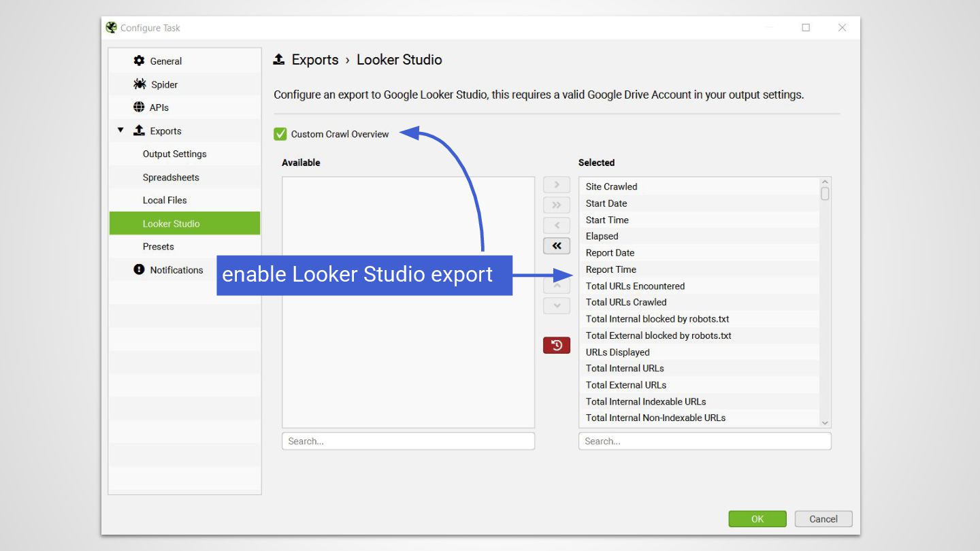Click the Exports upload icon in sidebar
980x551 pixels.
(140, 131)
